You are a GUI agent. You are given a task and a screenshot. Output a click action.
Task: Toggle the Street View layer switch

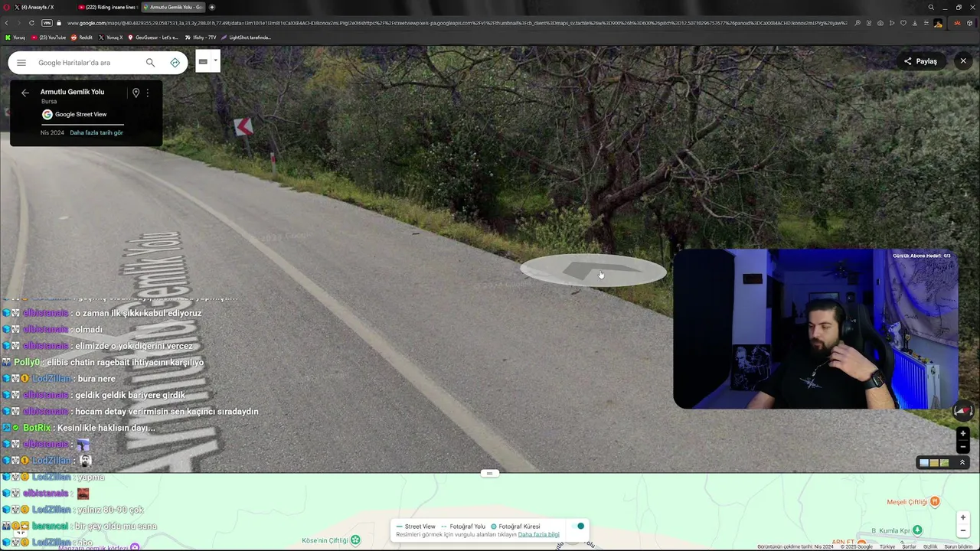[580, 527]
